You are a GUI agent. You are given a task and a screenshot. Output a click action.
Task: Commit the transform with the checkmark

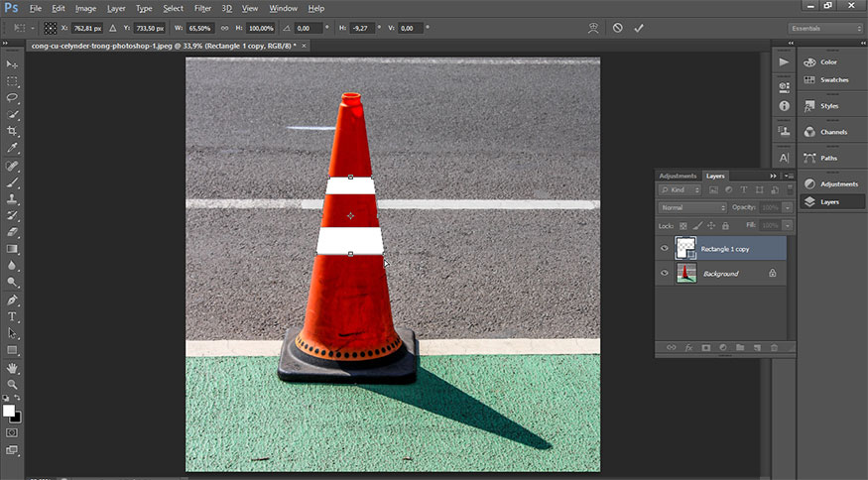639,29
